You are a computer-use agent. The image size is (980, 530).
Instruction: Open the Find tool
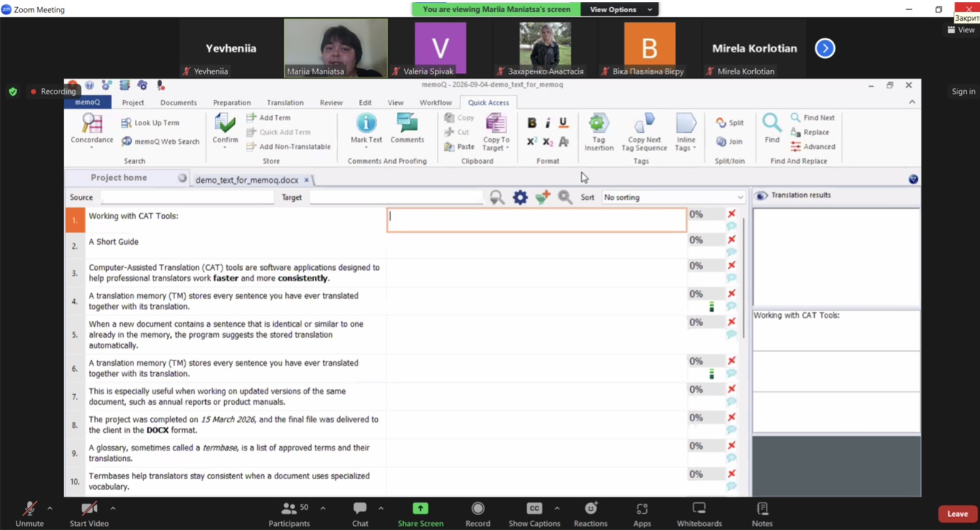(772, 129)
